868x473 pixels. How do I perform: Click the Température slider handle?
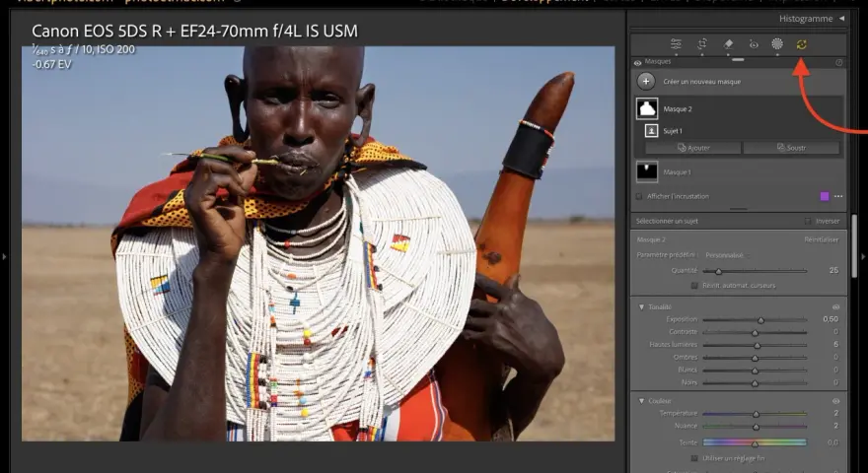pyautogui.click(x=756, y=414)
